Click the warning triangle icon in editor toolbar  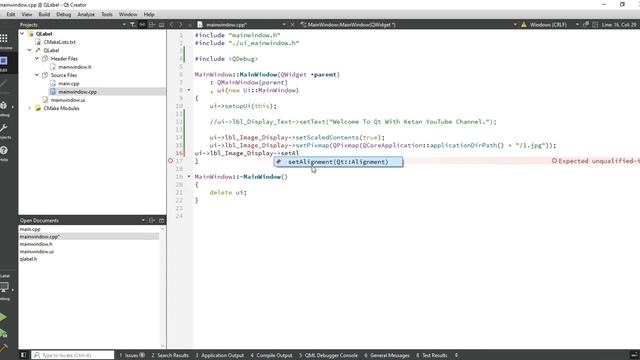524,24
